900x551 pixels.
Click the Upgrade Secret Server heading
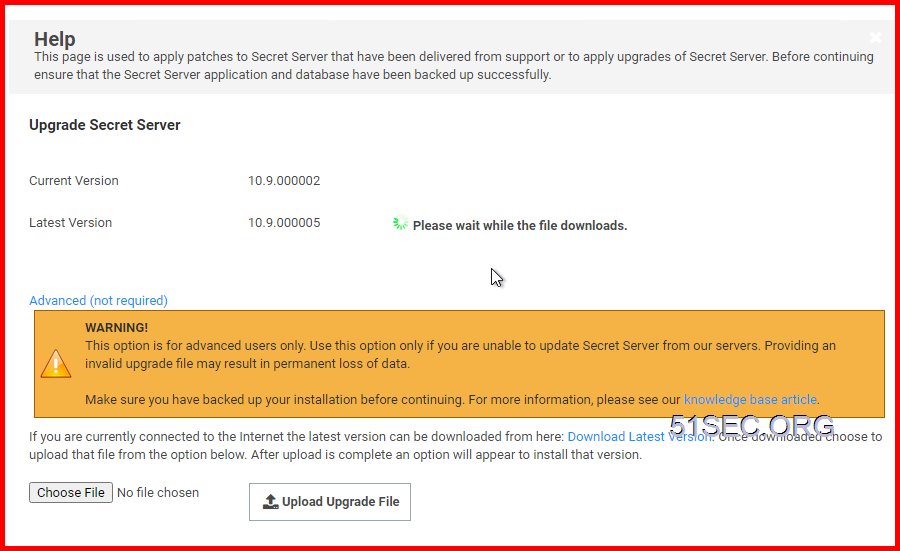click(x=104, y=125)
